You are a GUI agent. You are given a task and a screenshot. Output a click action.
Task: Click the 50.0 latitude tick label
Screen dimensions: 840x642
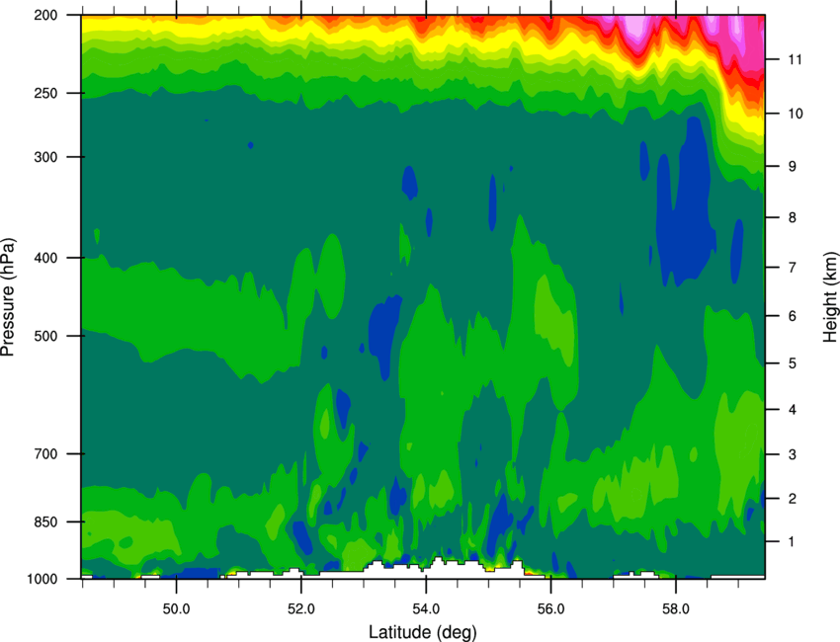pos(176,609)
